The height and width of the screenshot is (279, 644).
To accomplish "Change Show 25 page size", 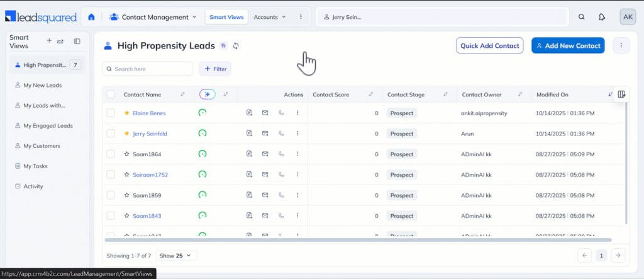I will (176, 256).
